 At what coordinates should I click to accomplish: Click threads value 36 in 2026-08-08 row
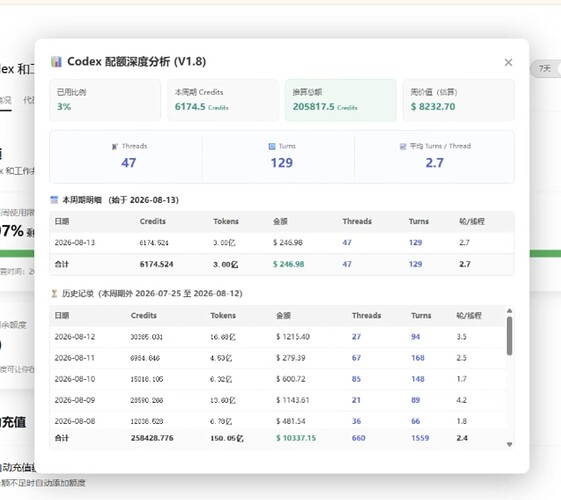coord(356,421)
